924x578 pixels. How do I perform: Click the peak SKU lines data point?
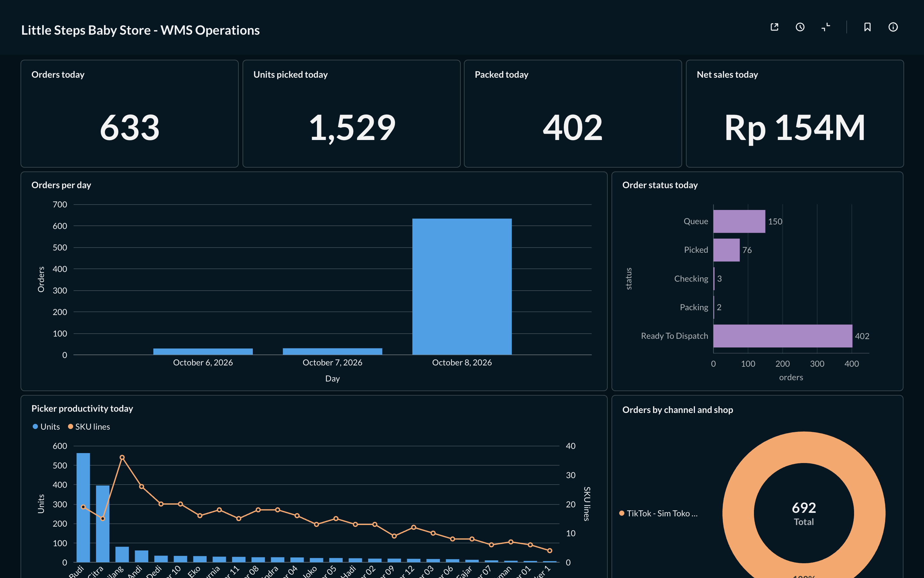pyautogui.click(x=122, y=457)
